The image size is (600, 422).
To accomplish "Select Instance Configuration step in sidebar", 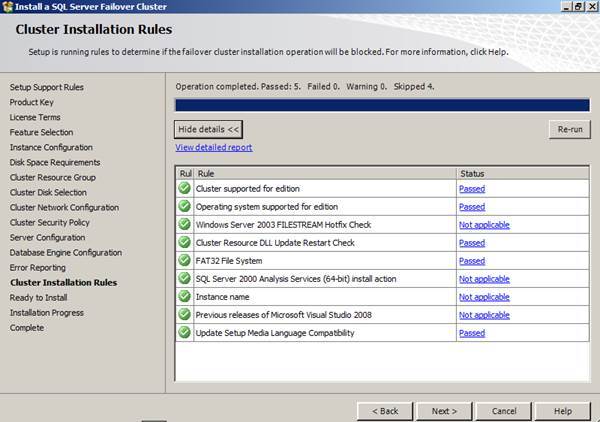I will click(x=51, y=147).
